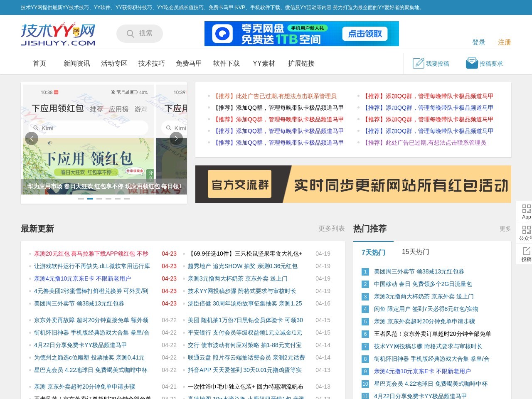This screenshot has width=532, height=399.
Task: Open 让游戏软件运行不再缺失.dLL article
Action: 92,266
